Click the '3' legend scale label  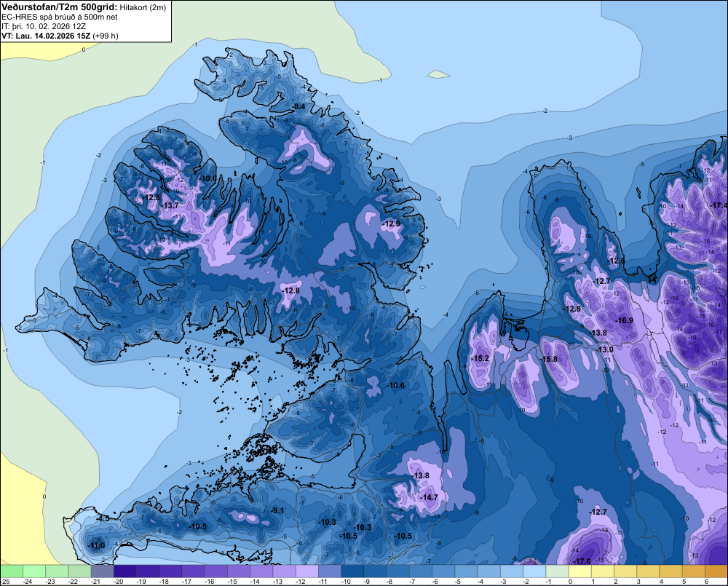click(x=639, y=582)
